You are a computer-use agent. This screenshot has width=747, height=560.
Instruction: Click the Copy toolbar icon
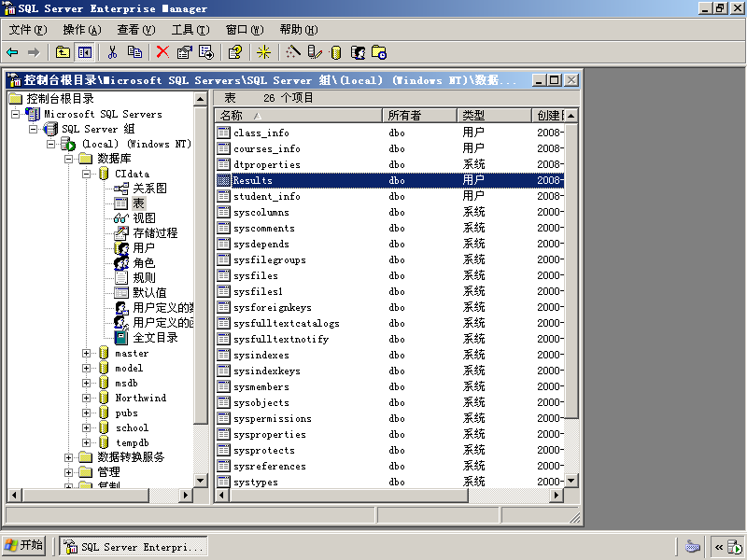[x=134, y=52]
